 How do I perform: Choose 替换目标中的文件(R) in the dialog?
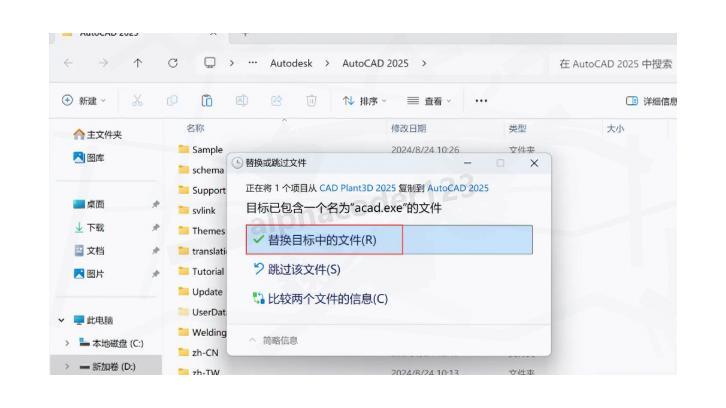[389, 240]
